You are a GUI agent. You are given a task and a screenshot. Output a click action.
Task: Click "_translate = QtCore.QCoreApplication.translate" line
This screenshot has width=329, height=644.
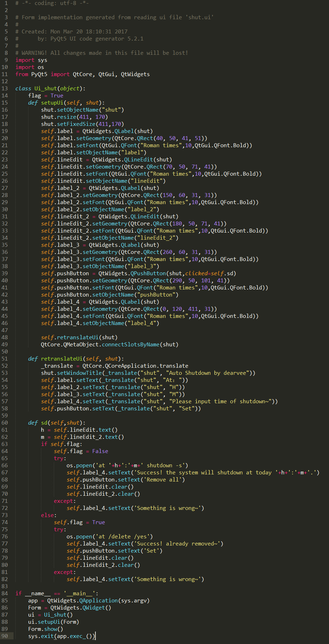click(115, 366)
